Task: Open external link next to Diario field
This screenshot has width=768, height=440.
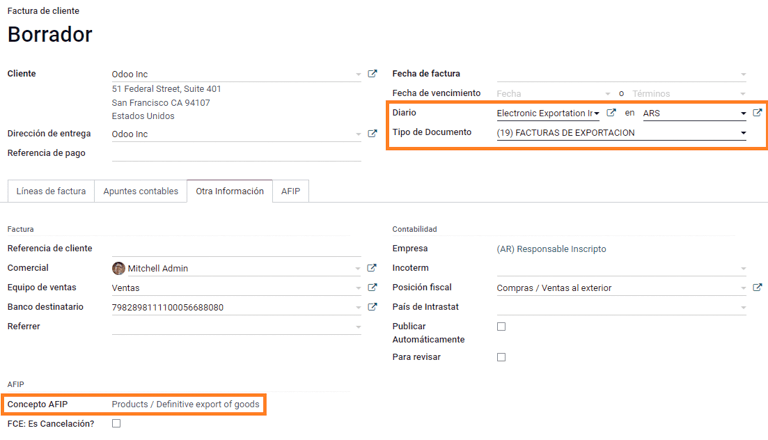Action: pos(612,113)
